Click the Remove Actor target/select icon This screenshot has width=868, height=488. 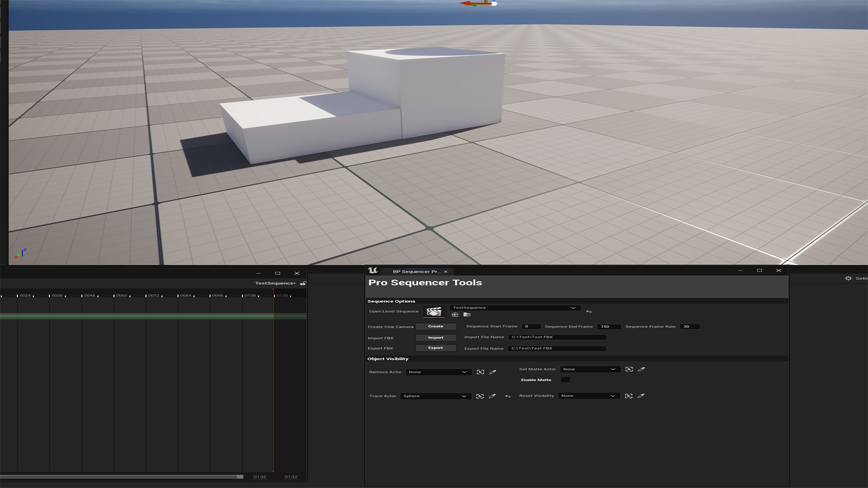pyautogui.click(x=481, y=372)
